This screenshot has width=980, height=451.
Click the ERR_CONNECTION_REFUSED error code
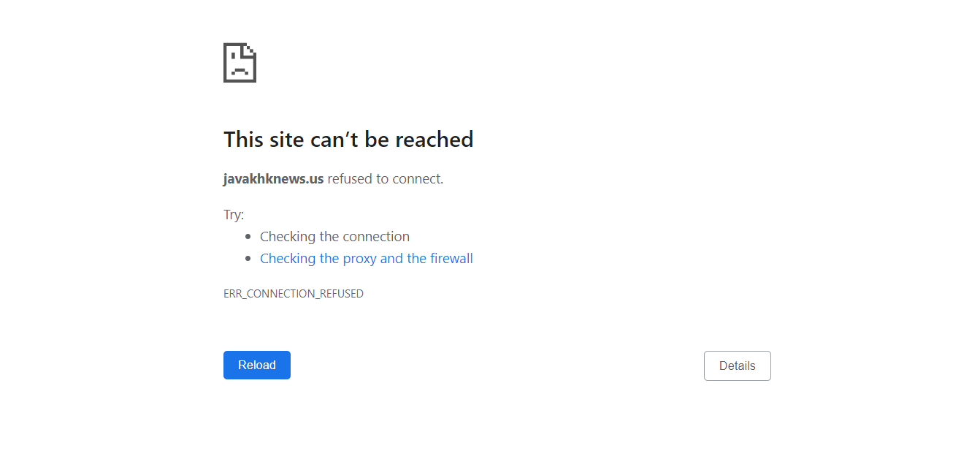293,294
